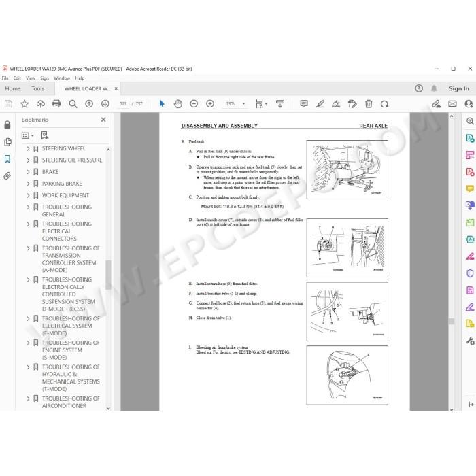The image size is (476, 476).
Task: Open the File menu
Action: (5, 78)
